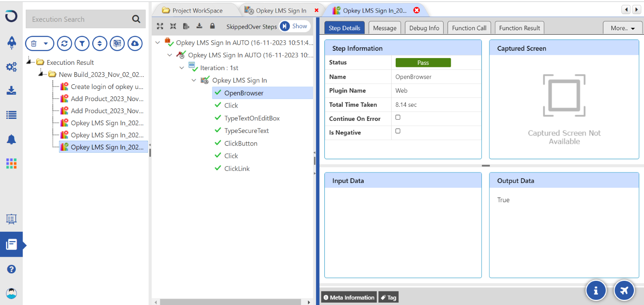Viewport: 644px width, 305px height.
Task: Click the export report file icon
Action: pos(186,26)
